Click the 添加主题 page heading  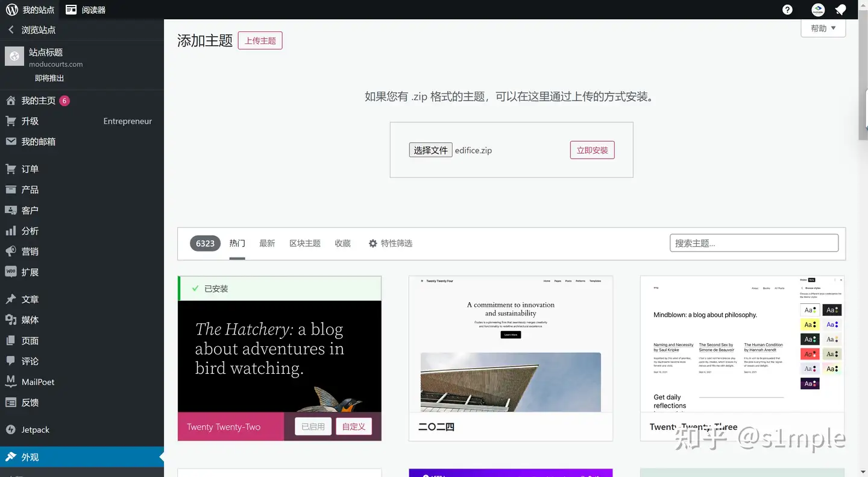click(205, 40)
